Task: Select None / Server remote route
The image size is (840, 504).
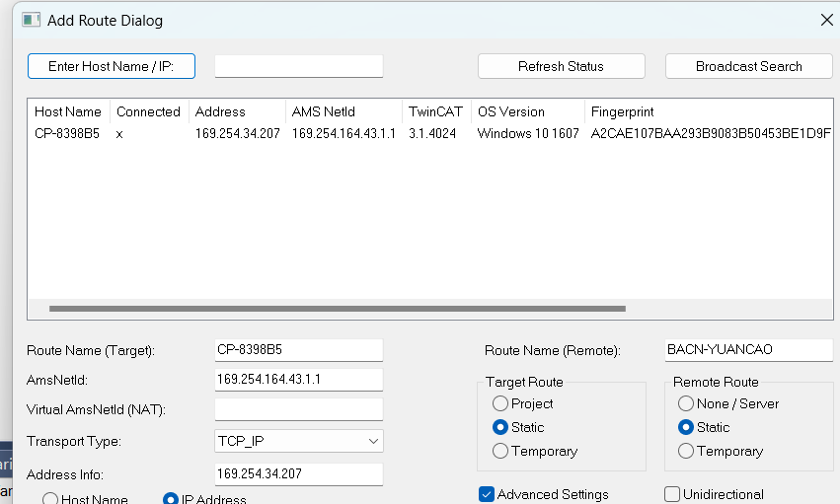Action: point(728,403)
